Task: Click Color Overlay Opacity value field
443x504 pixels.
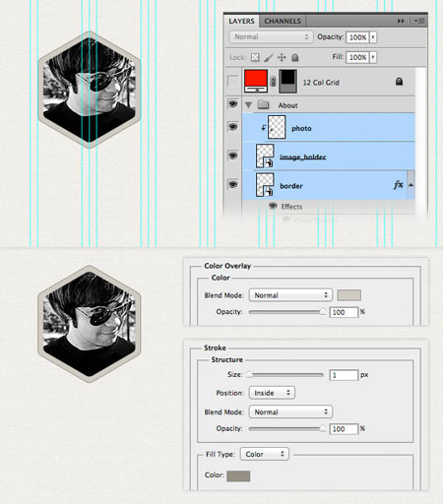Action: [344, 312]
